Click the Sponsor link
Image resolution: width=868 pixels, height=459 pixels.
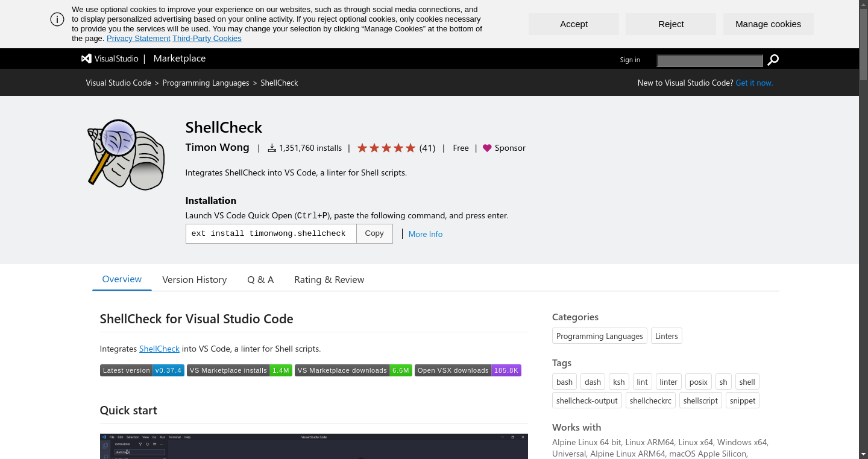tap(510, 148)
